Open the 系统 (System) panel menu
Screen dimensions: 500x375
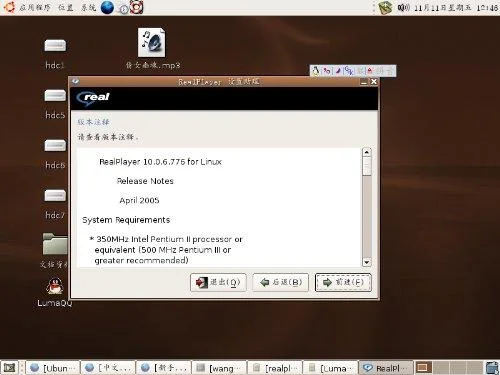(x=88, y=7)
